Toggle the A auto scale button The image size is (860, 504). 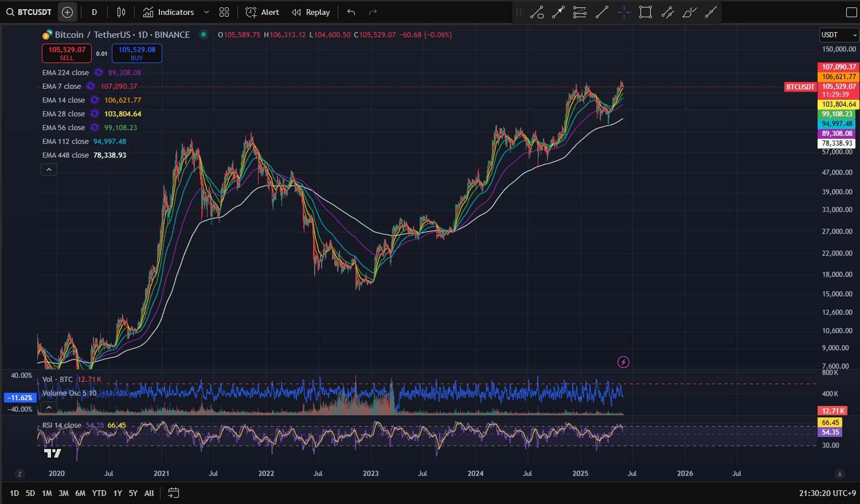840,474
